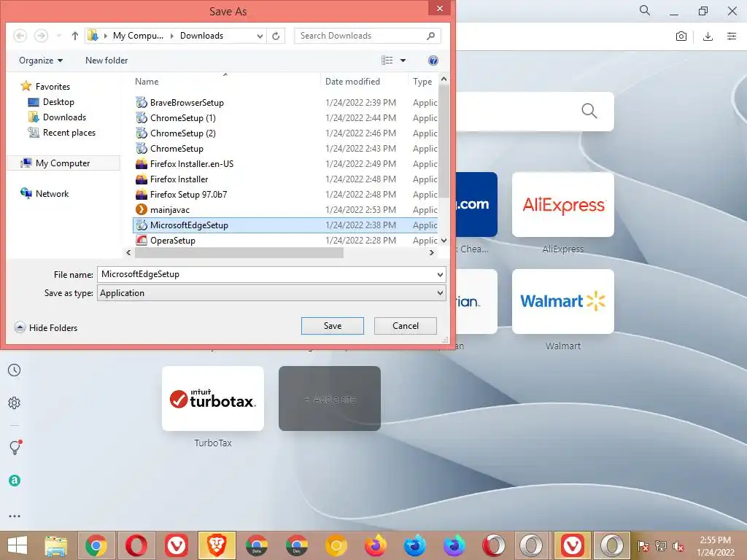Open the browser easy setup icon

pos(732,36)
